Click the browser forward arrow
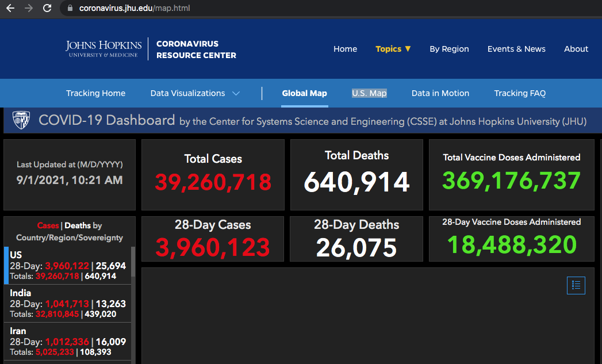 coord(29,8)
